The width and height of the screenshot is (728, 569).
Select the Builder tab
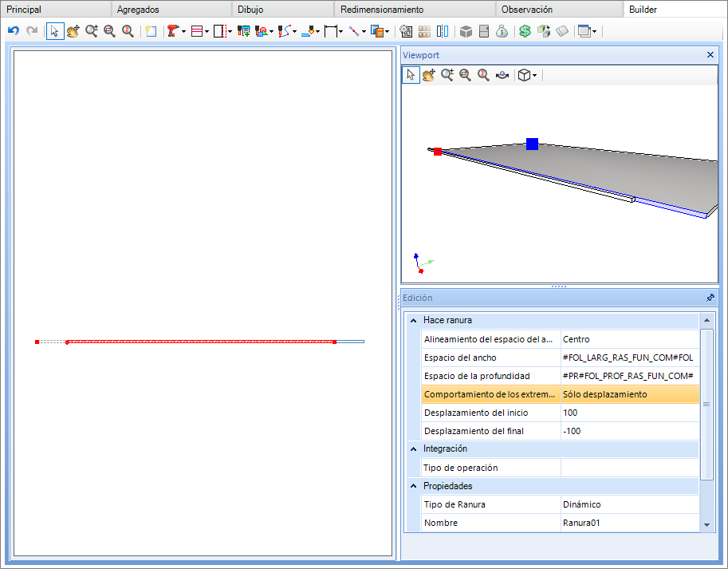[x=643, y=10]
